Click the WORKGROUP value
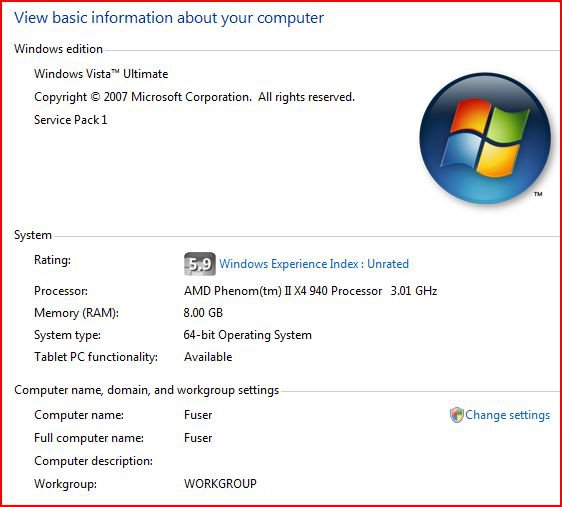 (x=220, y=484)
